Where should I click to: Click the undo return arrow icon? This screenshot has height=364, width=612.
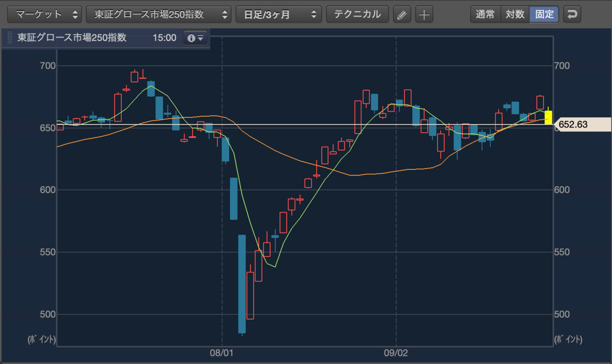[573, 14]
